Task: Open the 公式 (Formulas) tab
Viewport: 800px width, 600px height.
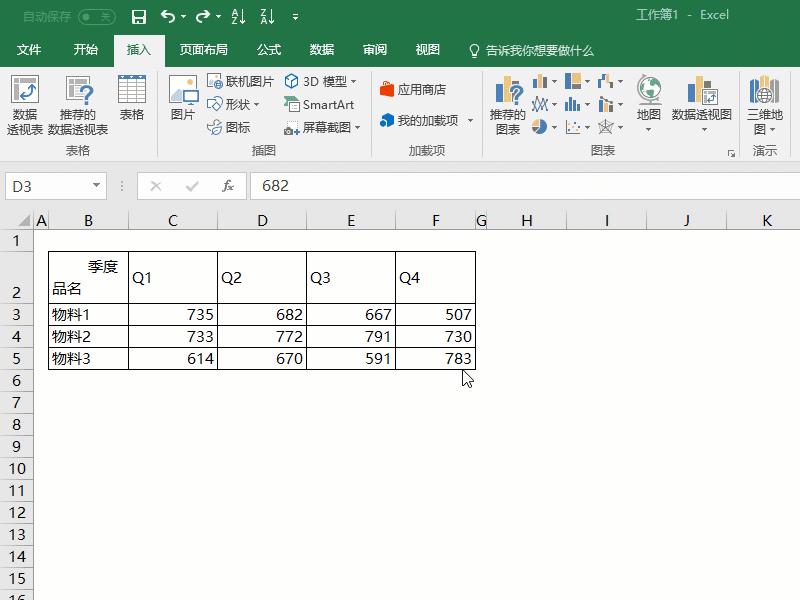Action: click(x=268, y=48)
